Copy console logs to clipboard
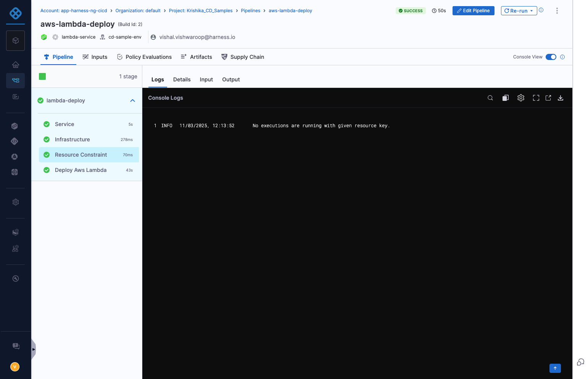Screen dimensions: 588x379 click(506, 98)
